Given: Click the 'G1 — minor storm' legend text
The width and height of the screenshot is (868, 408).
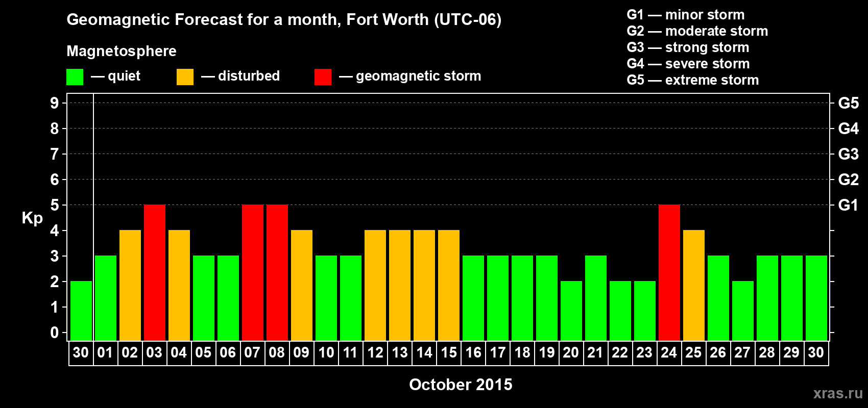Looking at the screenshot, I should [x=686, y=15].
